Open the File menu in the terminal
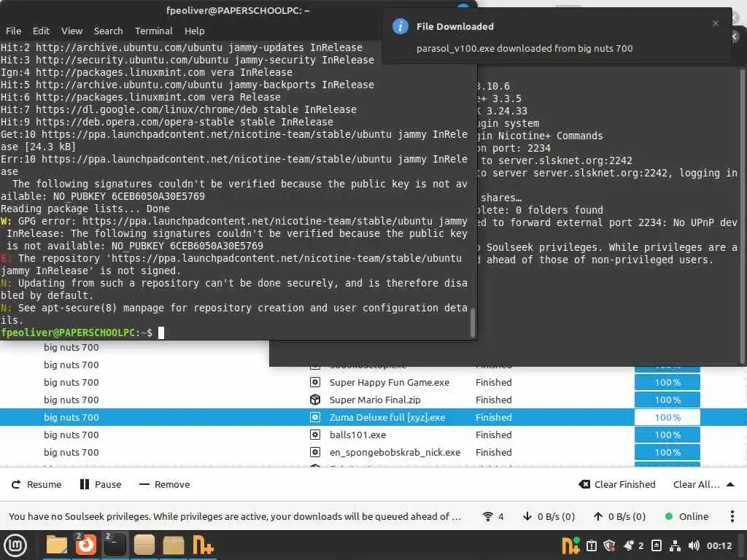This screenshot has height=560, width=747. click(x=13, y=31)
